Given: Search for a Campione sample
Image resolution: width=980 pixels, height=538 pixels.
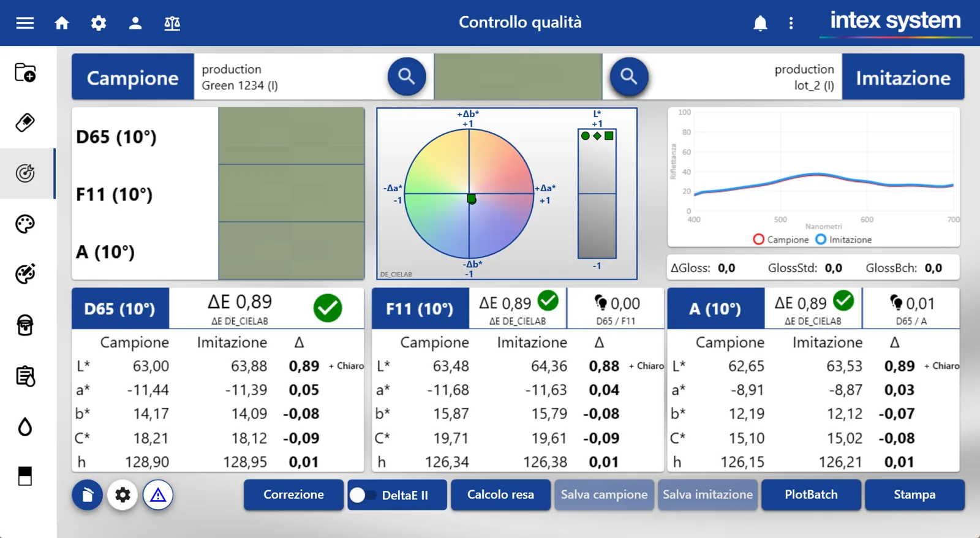Looking at the screenshot, I should [x=407, y=77].
